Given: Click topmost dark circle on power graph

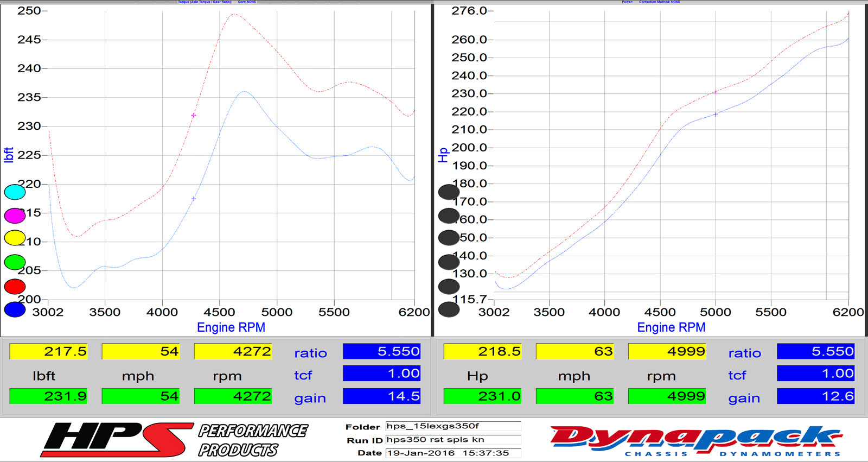Looking at the screenshot, I should point(449,192).
